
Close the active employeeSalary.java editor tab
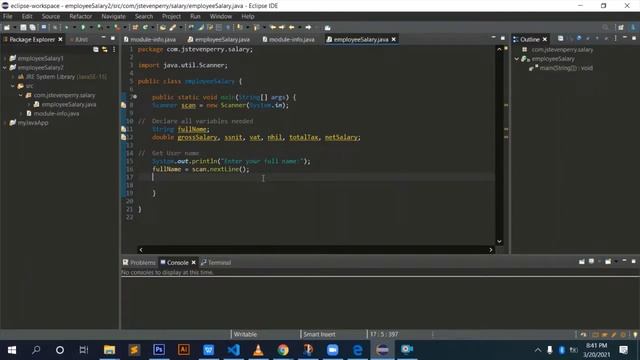tap(393, 39)
